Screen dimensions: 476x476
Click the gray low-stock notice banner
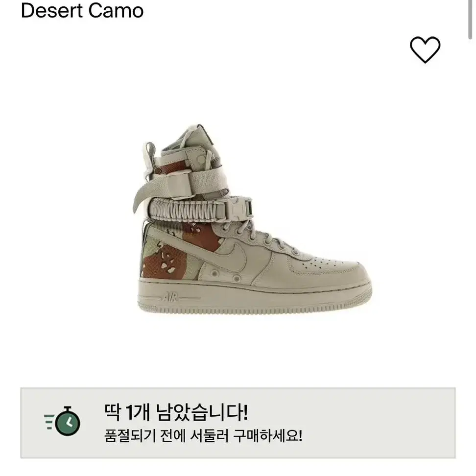point(238,423)
